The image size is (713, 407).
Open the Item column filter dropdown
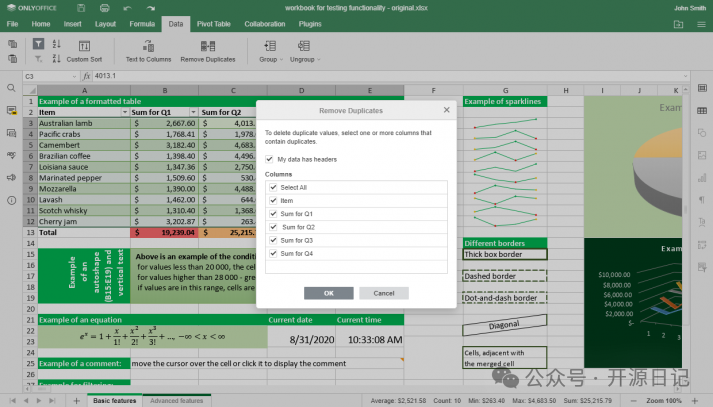(125, 113)
